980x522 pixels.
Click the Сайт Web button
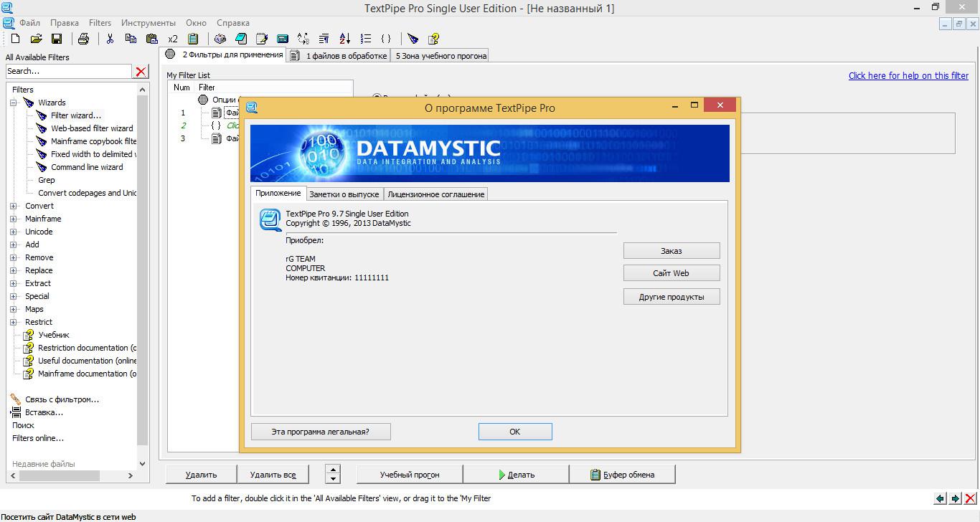click(x=672, y=273)
